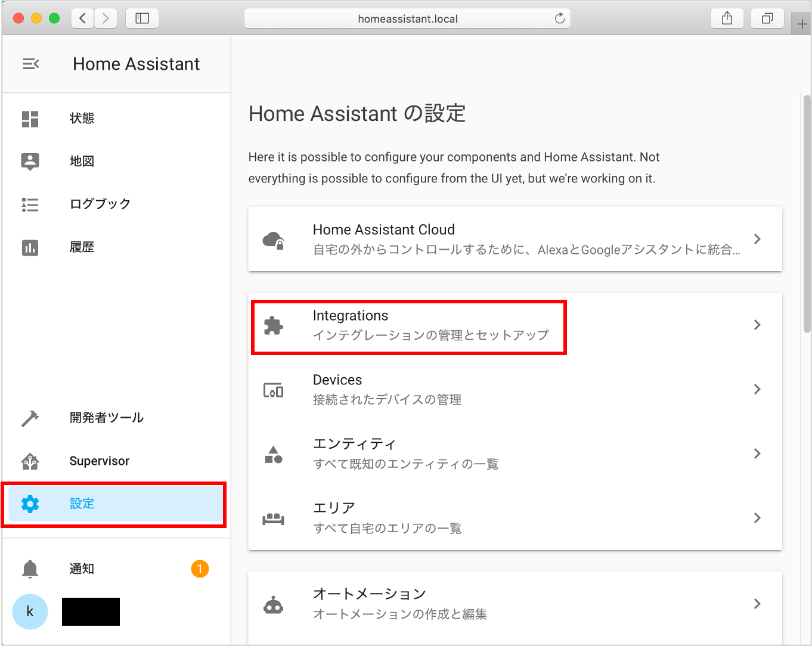Click the 'Home Assistant' sidebar title

(x=136, y=64)
